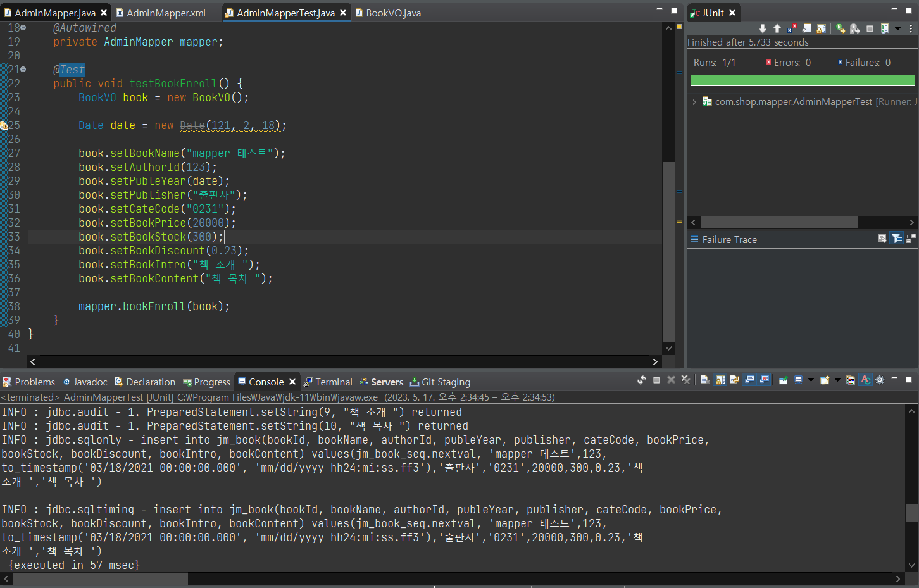The width and height of the screenshot is (919, 588).
Task: Open the Terminal view tab
Action: pyautogui.click(x=328, y=382)
